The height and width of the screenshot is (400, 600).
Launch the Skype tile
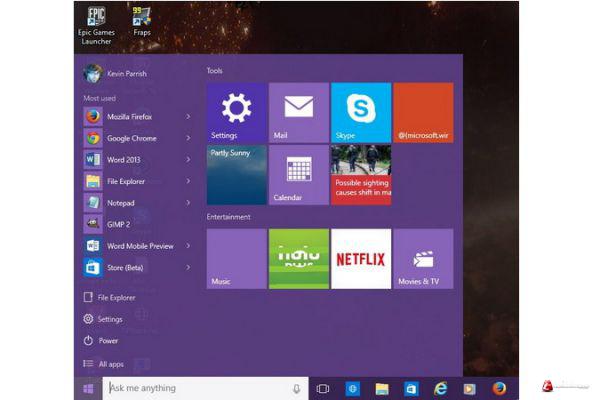(360, 112)
